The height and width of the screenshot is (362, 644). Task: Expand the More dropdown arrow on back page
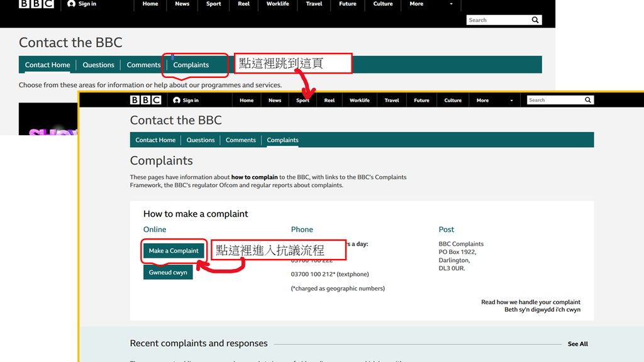pos(451,4)
